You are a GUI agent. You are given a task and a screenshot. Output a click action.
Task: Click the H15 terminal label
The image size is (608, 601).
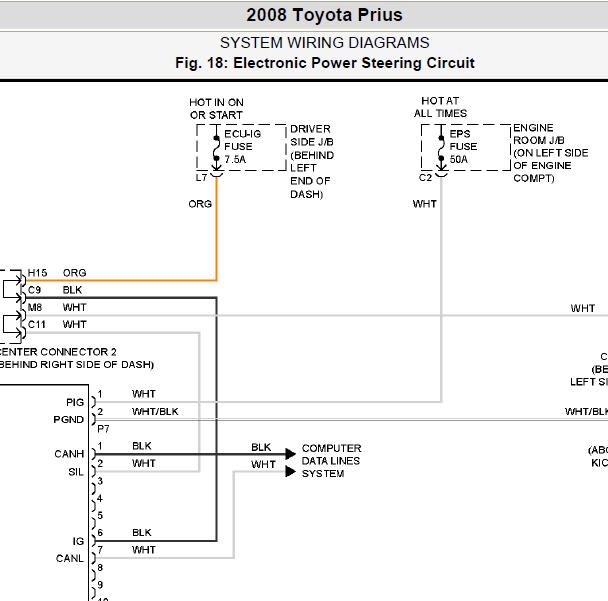tap(37, 273)
